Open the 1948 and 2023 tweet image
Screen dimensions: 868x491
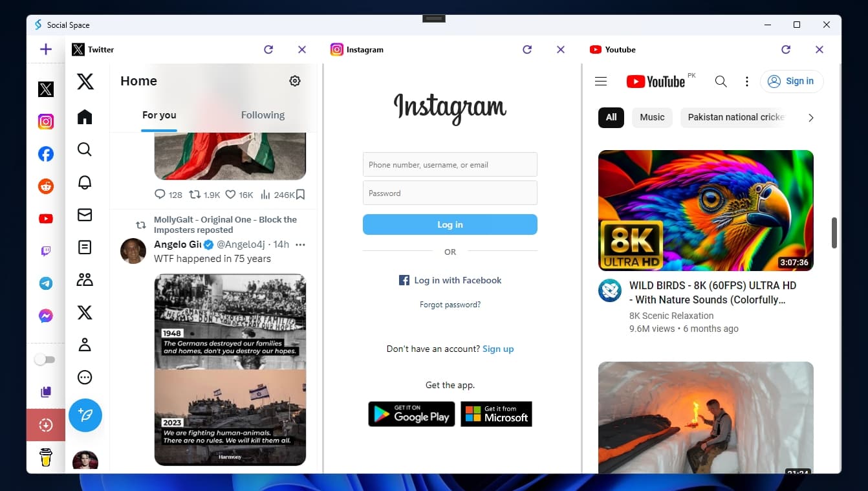[230, 369]
